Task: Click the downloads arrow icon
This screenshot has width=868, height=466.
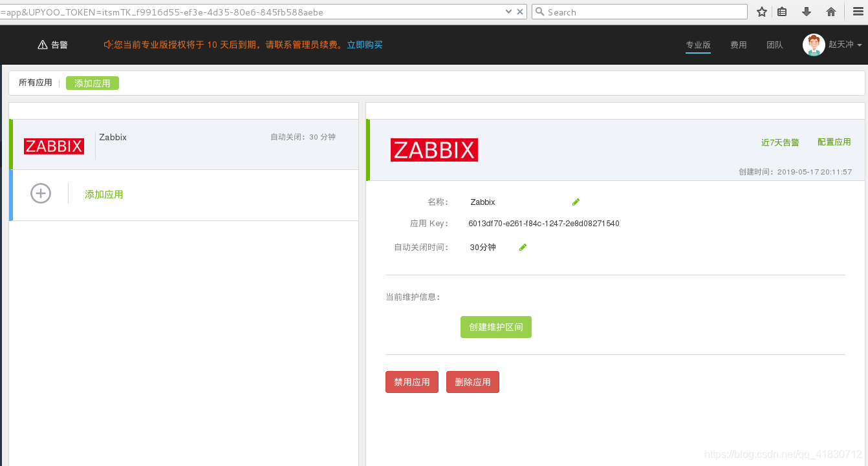Action: 807,12
